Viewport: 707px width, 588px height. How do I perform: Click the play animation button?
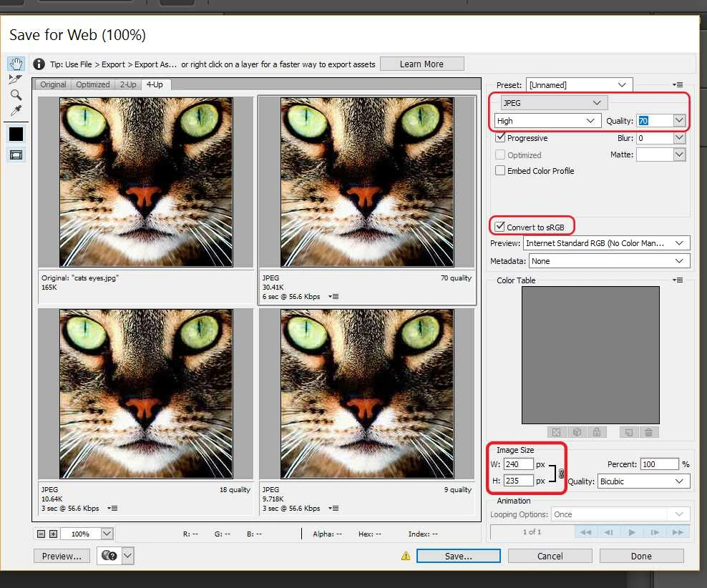(x=632, y=532)
